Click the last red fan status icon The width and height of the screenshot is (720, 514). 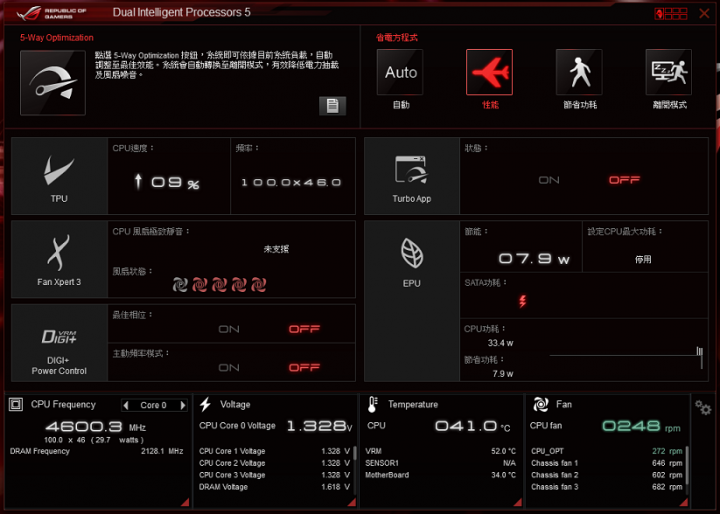259,285
